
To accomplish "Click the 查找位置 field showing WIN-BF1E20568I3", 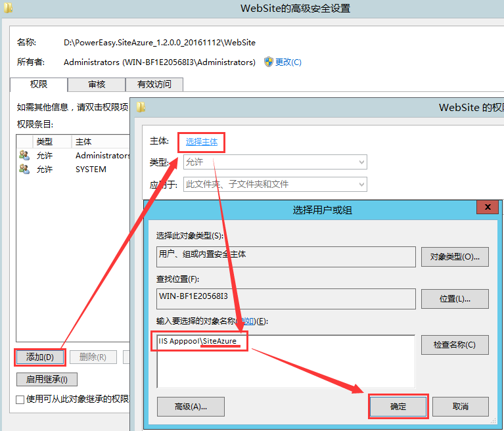I will pyautogui.click(x=286, y=299).
